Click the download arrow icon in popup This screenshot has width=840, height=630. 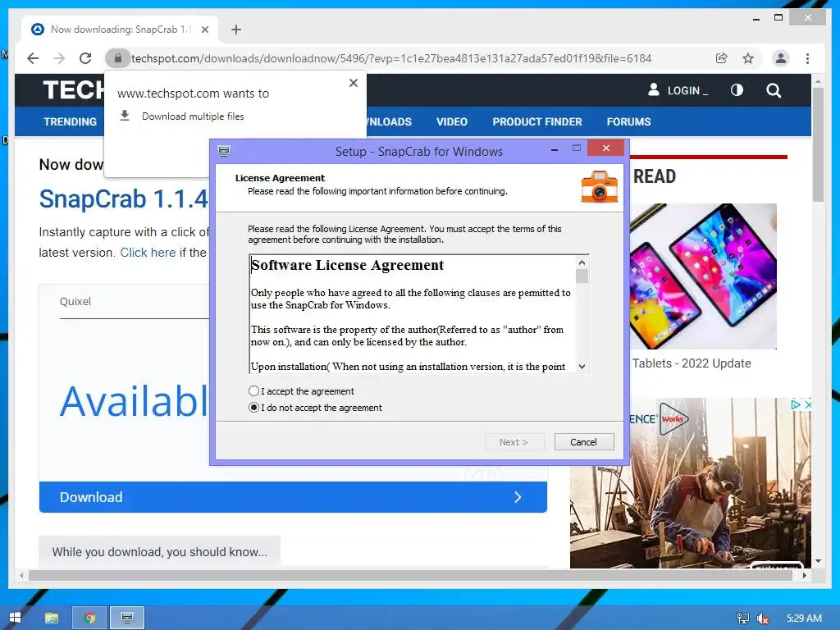point(125,115)
